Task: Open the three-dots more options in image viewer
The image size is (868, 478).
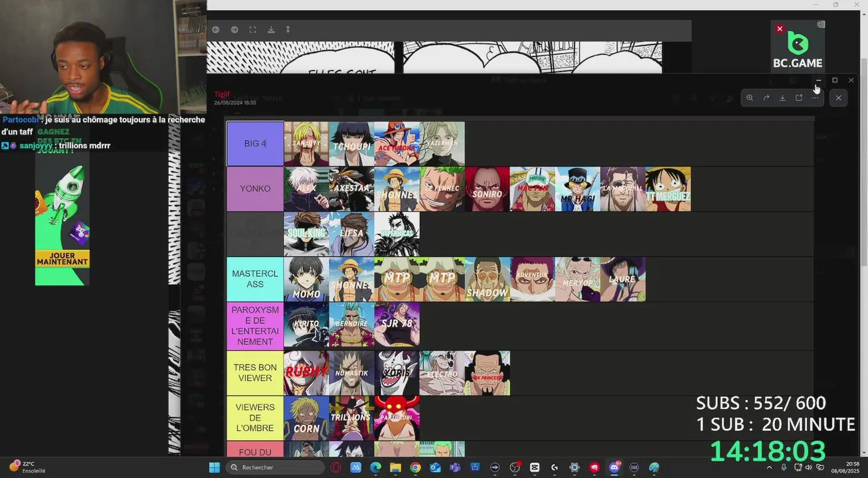Action: point(815,98)
